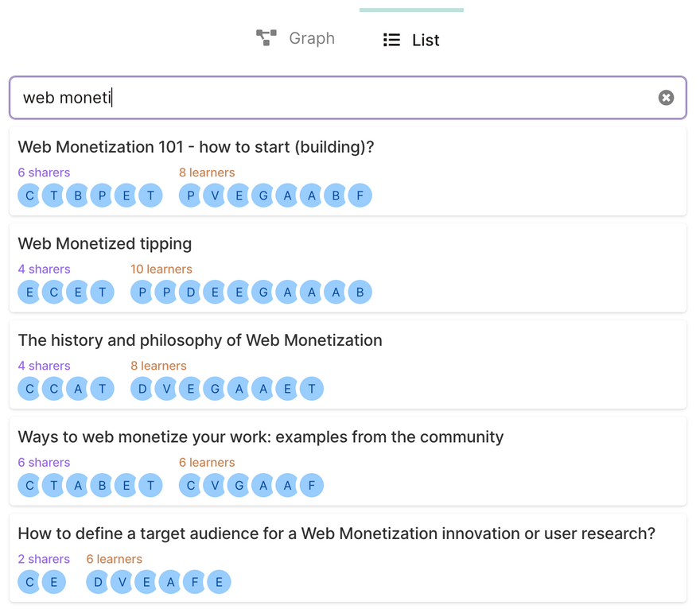Click learner avatar F under Ways to web monetize
This screenshot has width=700, height=609.
[x=312, y=486]
